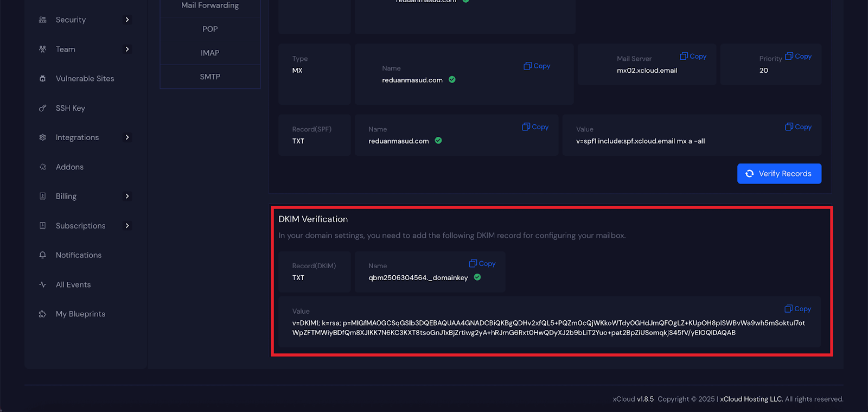Switch to the IMAP tab

coord(210,53)
